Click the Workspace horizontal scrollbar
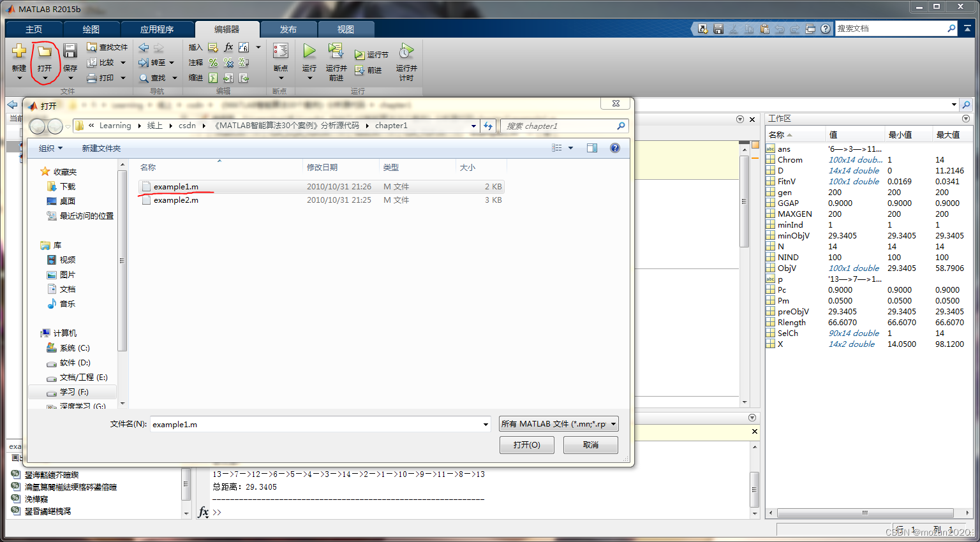The image size is (980, 542). (x=865, y=513)
